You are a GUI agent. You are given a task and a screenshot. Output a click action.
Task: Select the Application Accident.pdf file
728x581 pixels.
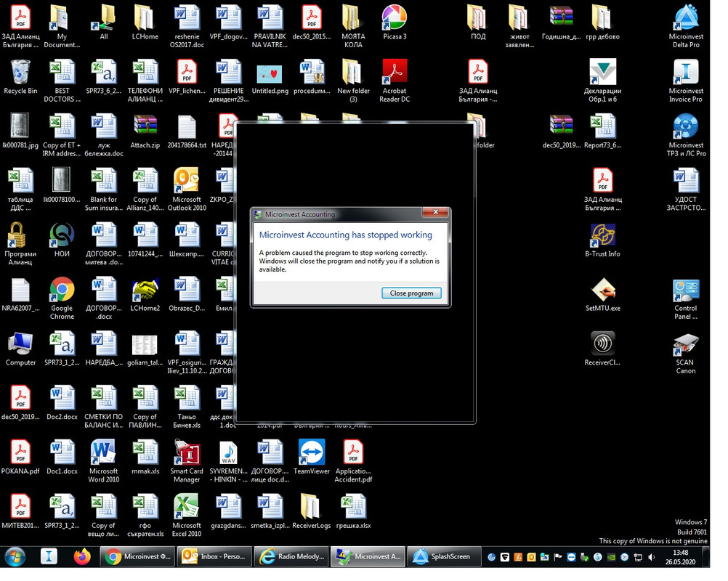click(353, 461)
